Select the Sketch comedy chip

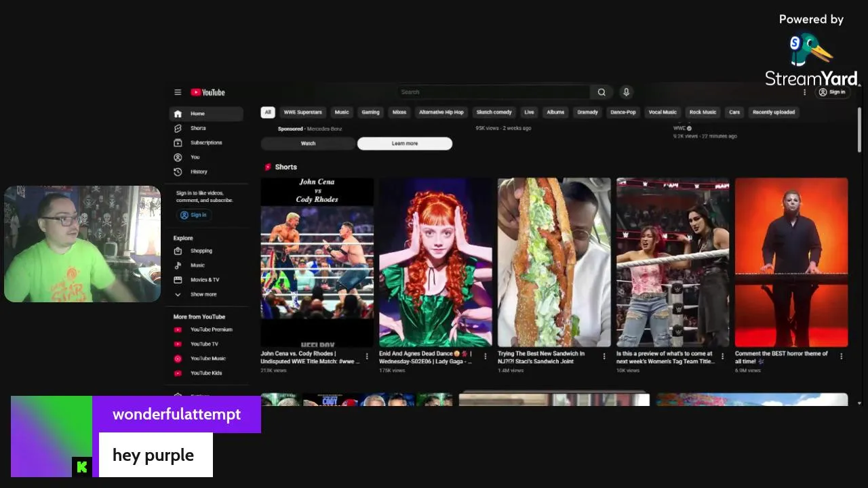pos(494,113)
